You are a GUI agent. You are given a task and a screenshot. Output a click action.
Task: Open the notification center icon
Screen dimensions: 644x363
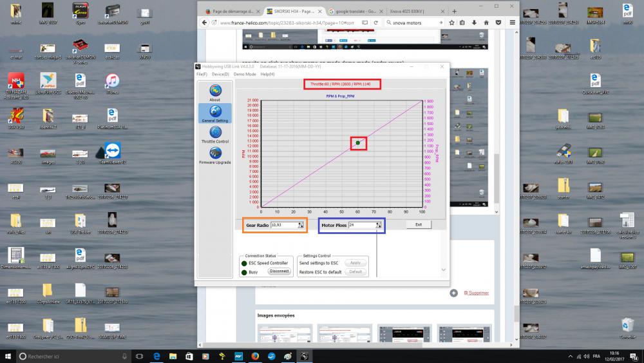tap(634, 356)
